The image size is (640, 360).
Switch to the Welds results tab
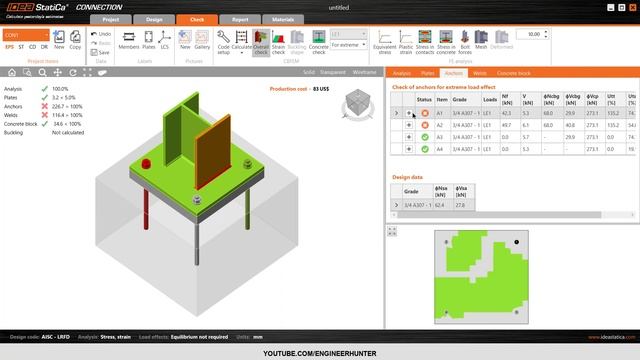(x=480, y=73)
